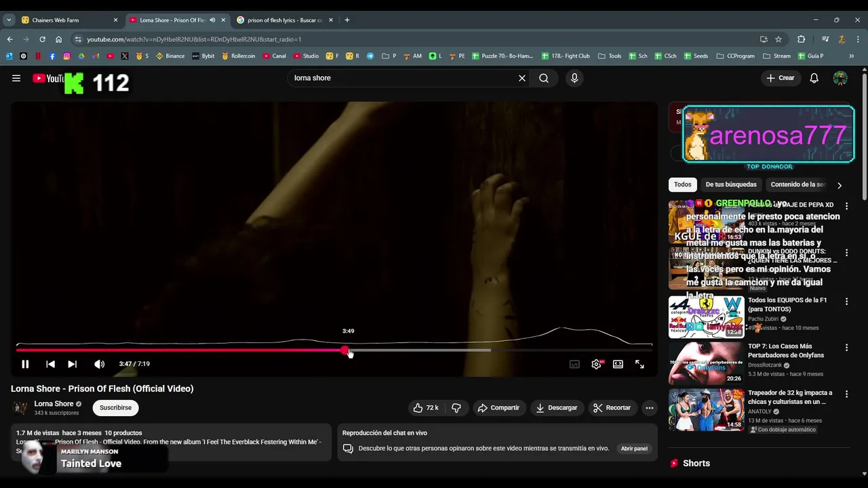Go to previous video in player
Viewport: 868px width, 488px height.
pos(50,364)
